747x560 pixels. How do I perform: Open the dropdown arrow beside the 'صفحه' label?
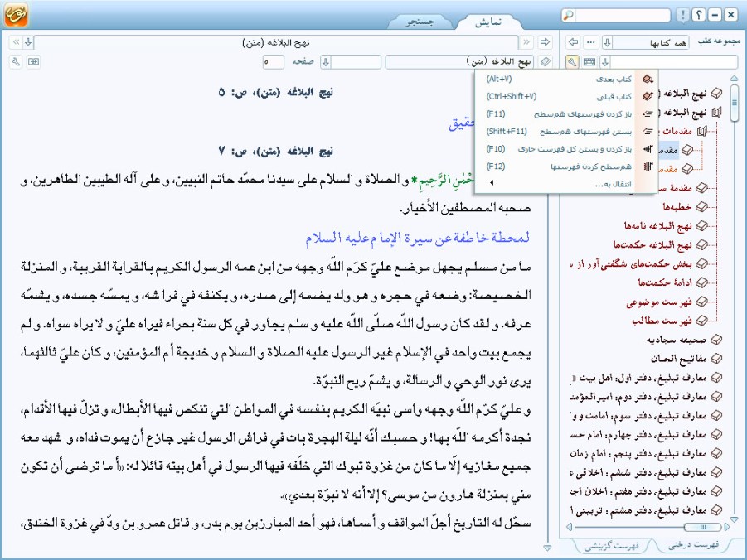326,61
